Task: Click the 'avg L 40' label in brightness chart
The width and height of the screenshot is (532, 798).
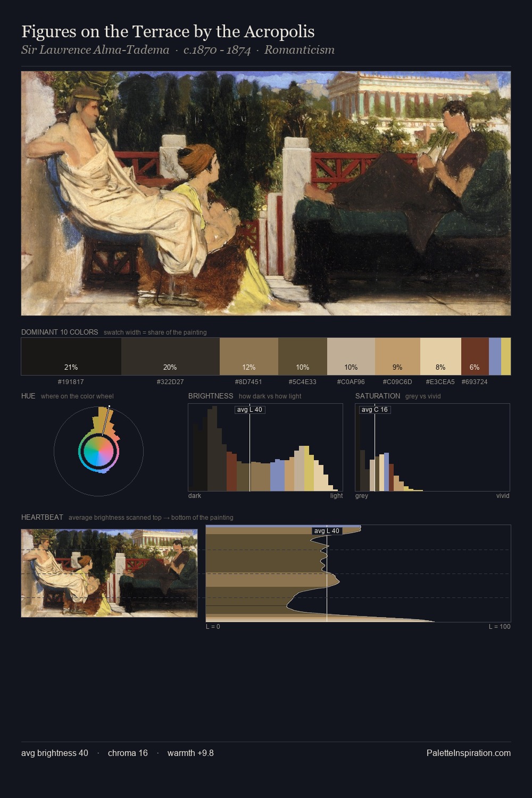Action: (250, 410)
